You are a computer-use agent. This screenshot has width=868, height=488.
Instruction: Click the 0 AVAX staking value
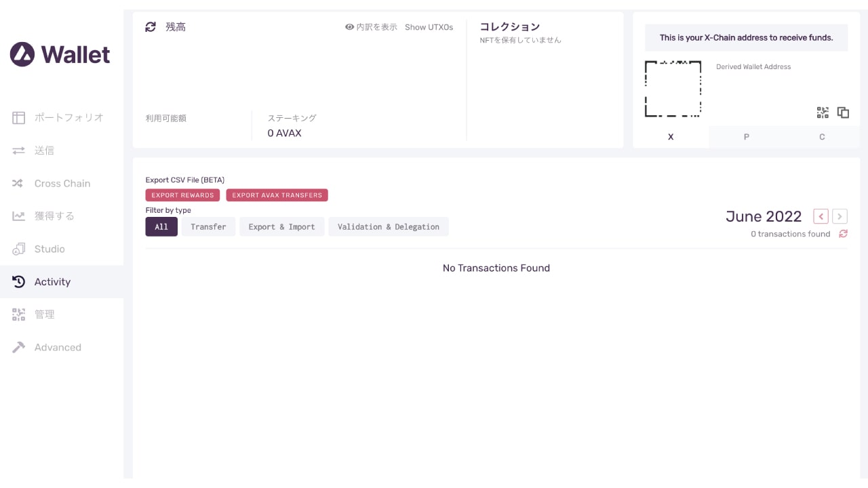284,133
